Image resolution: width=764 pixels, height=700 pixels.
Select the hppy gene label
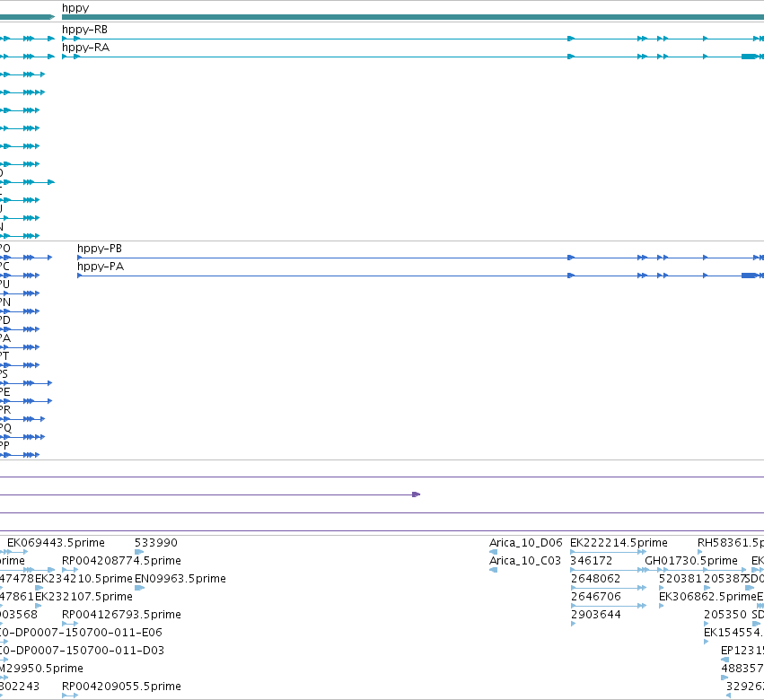(x=75, y=8)
